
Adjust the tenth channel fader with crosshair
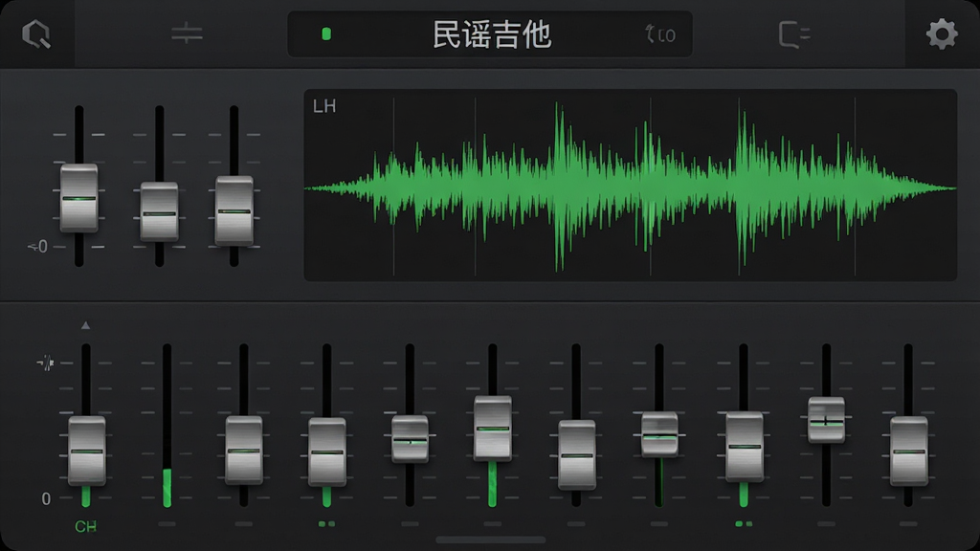point(826,421)
